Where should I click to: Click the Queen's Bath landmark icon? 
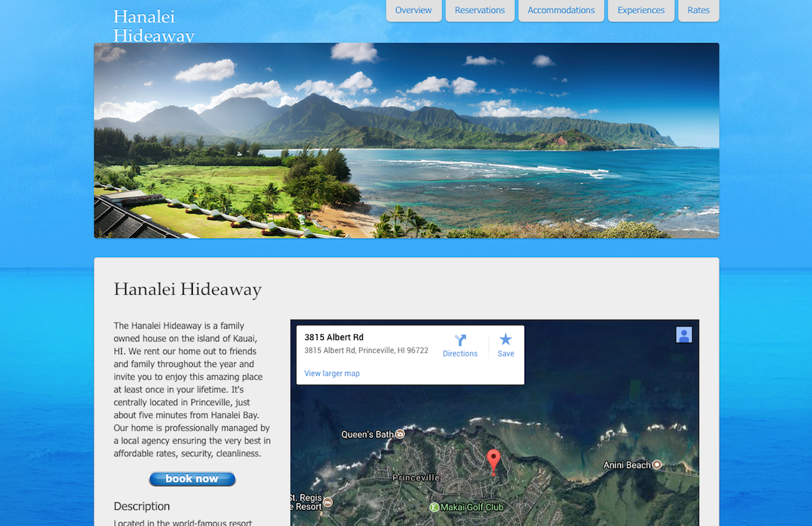[400, 434]
